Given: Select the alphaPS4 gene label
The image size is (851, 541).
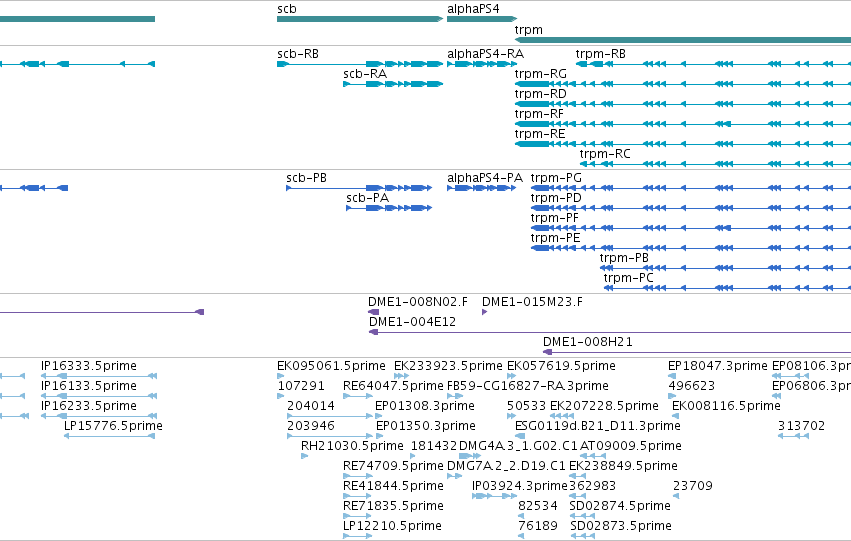Looking at the screenshot, I should [x=473, y=9].
